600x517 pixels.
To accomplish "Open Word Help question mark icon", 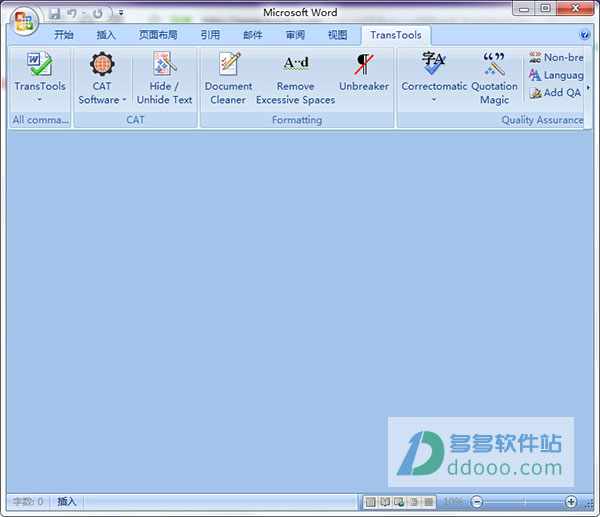I will coord(585,35).
